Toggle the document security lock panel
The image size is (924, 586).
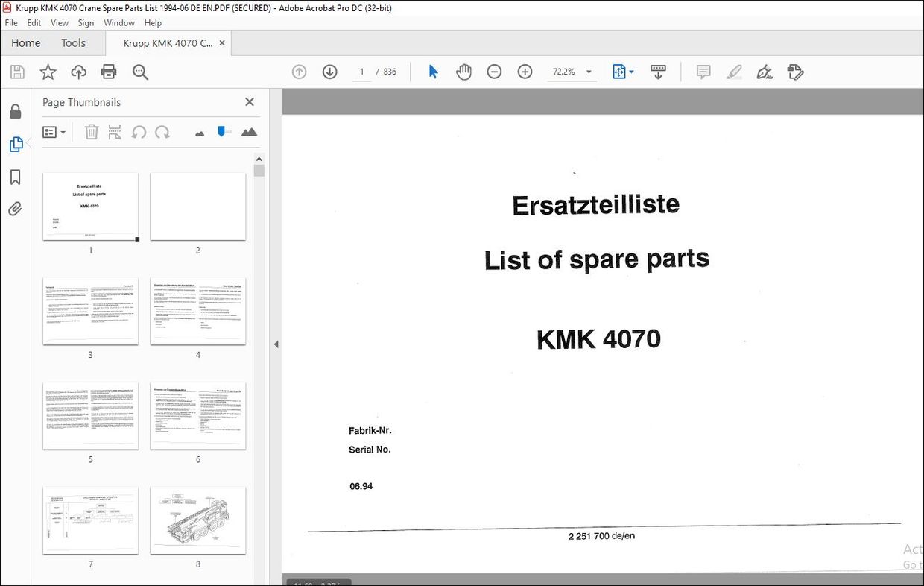coord(16,111)
